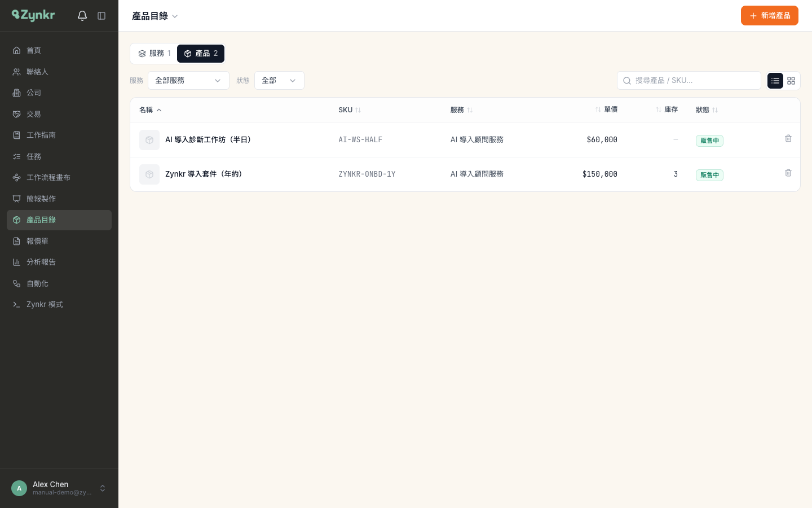Image resolution: width=812 pixels, height=508 pixels.
Task: Click the 產品目錄 sidebar cube icon
Action: coord(17,220)
